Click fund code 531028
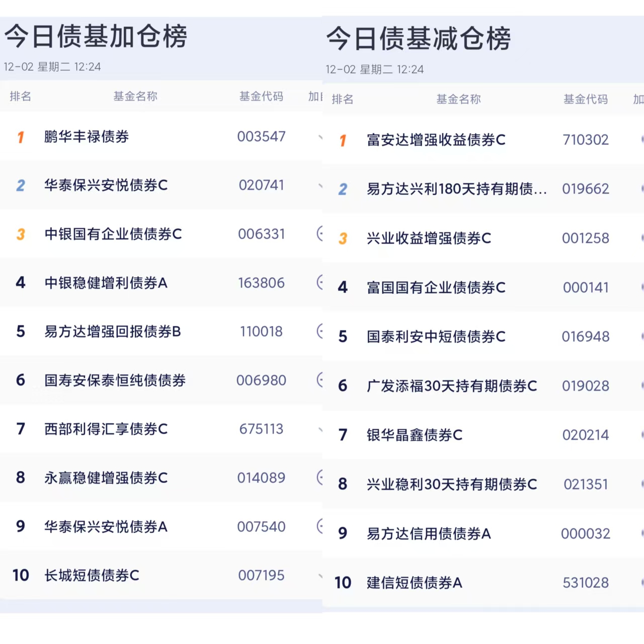The width and height of the screenshot is (644, 644). [x=586, y=583]
